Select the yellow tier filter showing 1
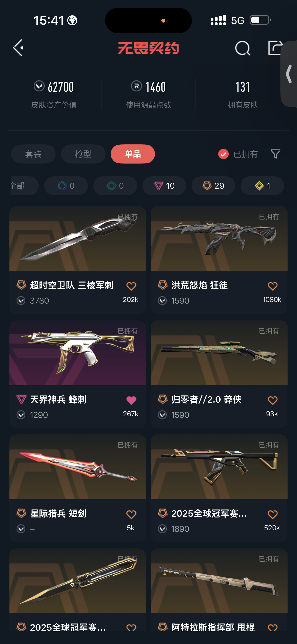This screenshot has height=644, width=297. coord(262,186)
